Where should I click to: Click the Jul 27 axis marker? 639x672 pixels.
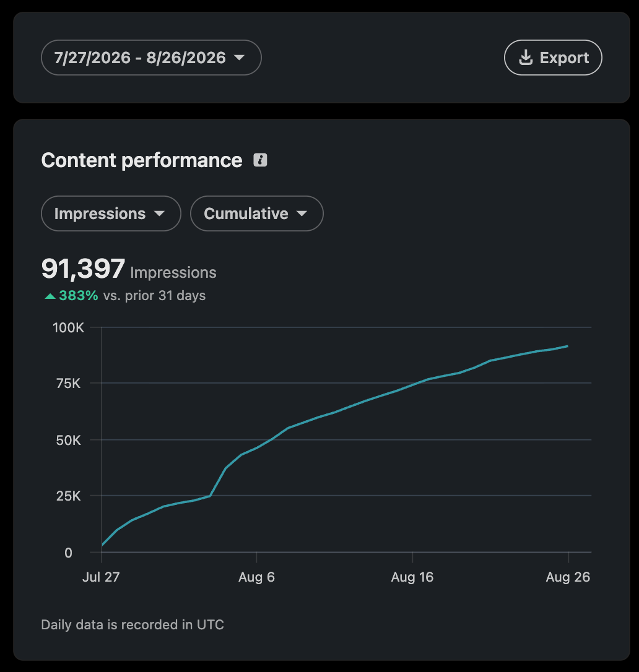coord(101,577)
